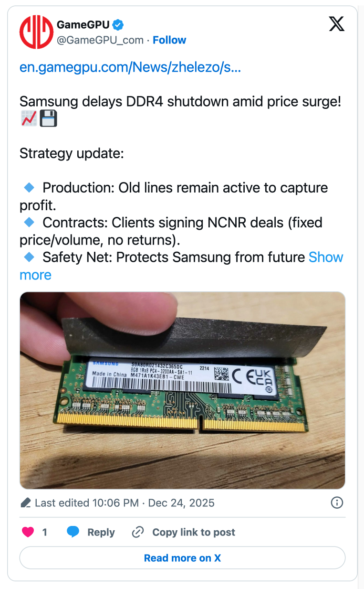
Task: Open details via the circled info control
Action: (x=336, y=503)
